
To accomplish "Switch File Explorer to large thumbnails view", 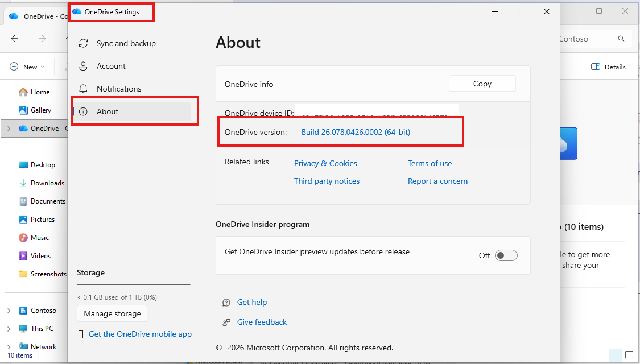I will (x=629, y=355).
